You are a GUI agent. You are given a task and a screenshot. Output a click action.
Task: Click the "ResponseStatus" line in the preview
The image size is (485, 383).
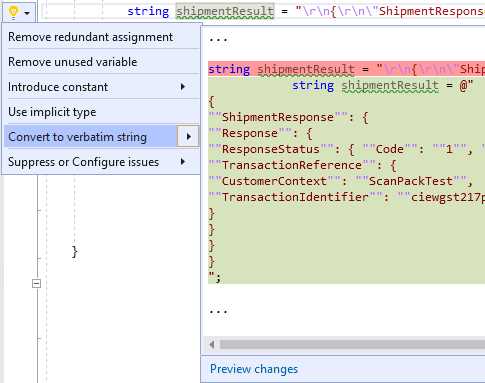coord(346,149)
